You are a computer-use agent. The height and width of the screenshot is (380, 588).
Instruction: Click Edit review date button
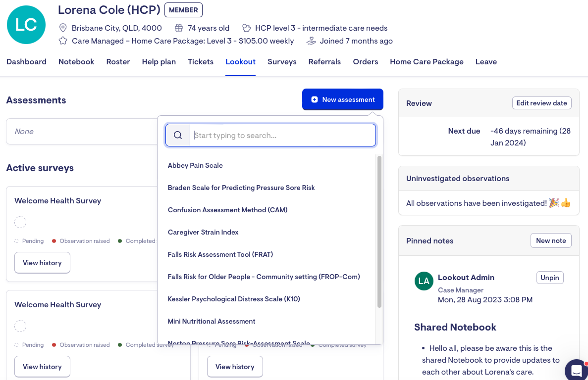click(x=541, y=103)
